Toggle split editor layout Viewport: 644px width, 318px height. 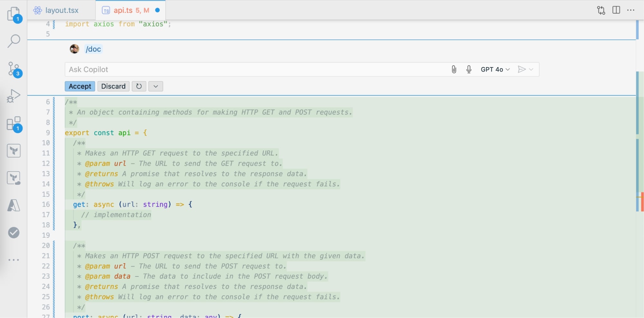[616, 10]
